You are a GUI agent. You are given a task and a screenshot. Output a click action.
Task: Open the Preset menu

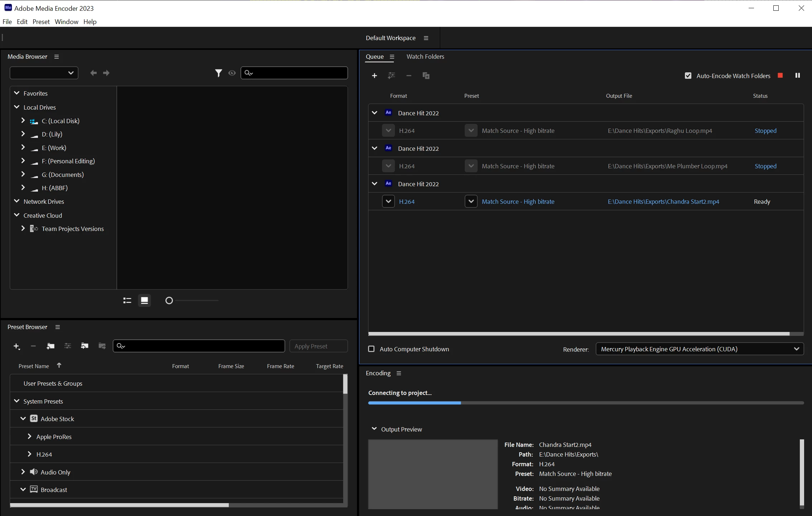click(x=41, y=22)
